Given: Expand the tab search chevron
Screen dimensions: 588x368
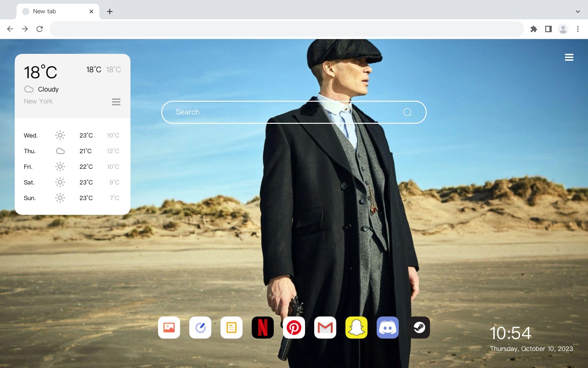Looking at the screenshot, I should [x=578, y=11].
